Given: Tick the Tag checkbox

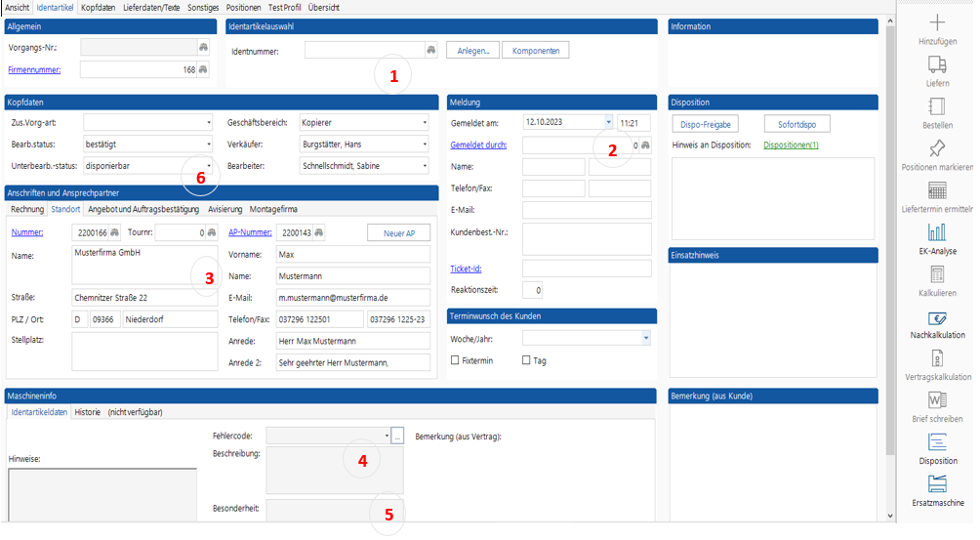Looking at the screenshot, I should [x=526, y=360].
